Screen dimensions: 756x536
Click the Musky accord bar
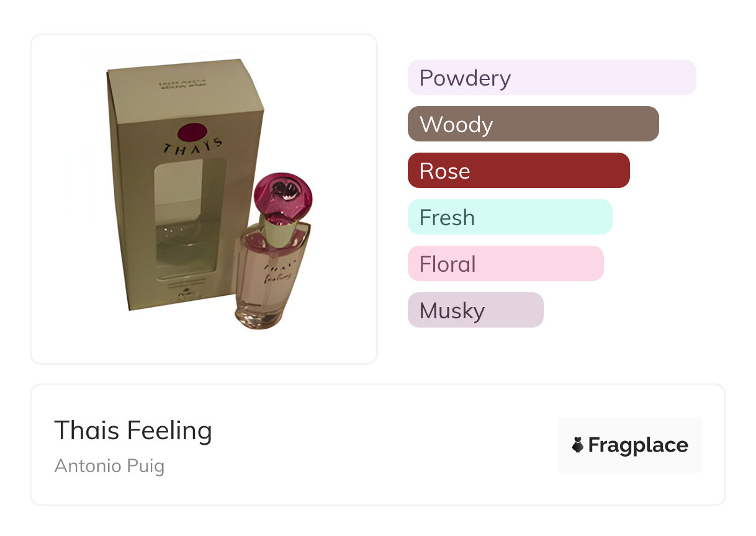475,310
